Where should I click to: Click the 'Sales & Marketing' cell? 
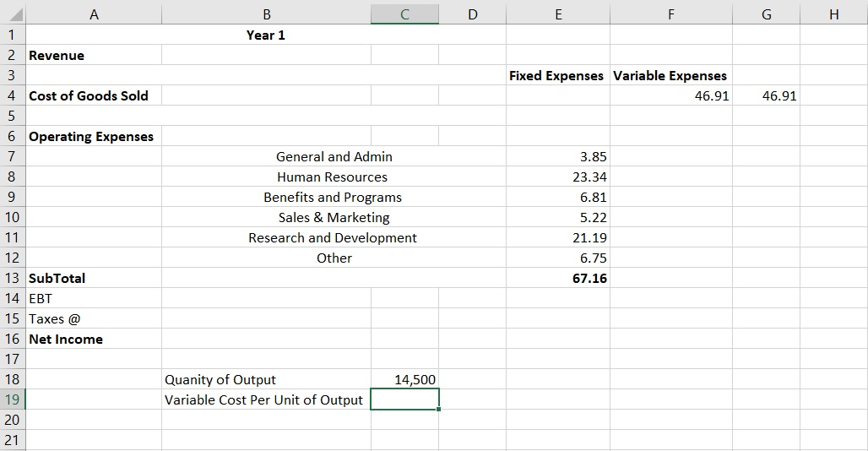pyautogui.click(x=334, y=217)
